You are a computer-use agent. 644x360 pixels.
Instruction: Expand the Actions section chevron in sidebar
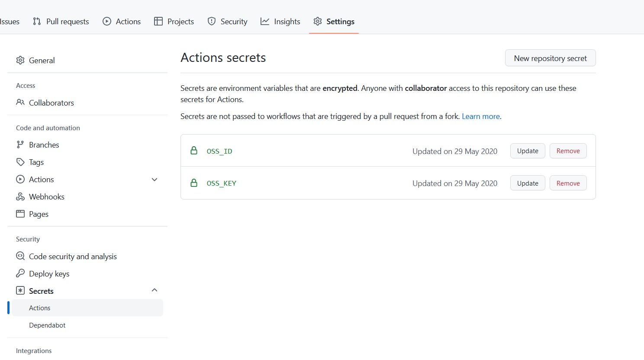point(155,180)
